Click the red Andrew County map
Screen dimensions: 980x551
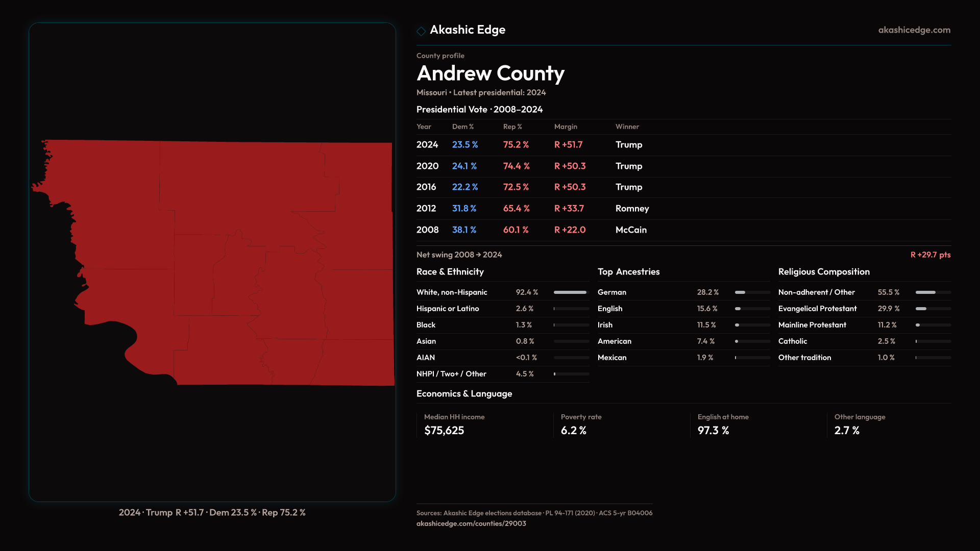point(245,265)
